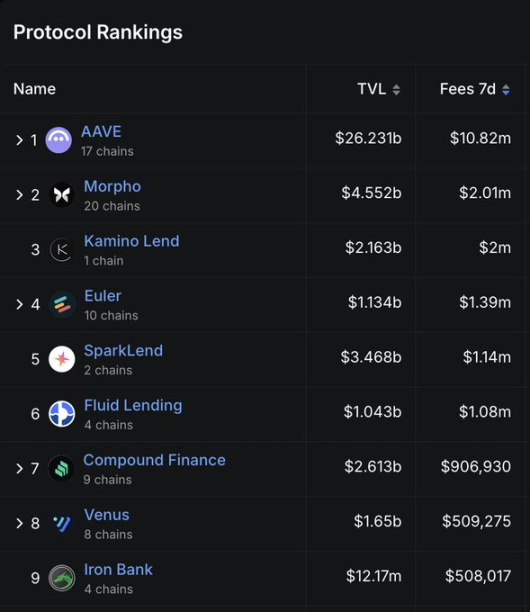Click the Kamino Lend logo icon
The image size is (530, 612).
coord(62,250)
